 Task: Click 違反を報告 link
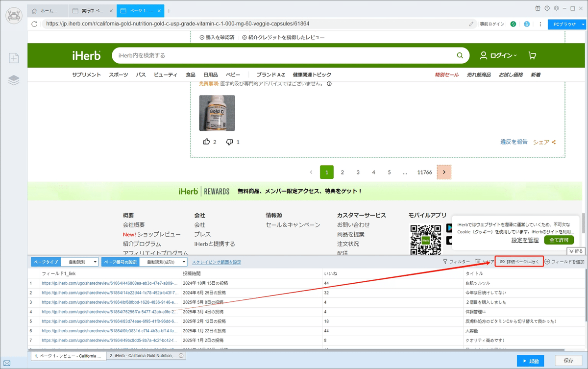coord(514,142)
